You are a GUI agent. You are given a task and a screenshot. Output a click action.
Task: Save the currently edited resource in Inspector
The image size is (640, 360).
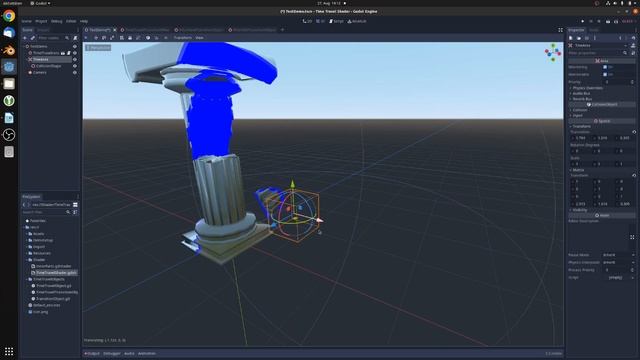point(587,38)
